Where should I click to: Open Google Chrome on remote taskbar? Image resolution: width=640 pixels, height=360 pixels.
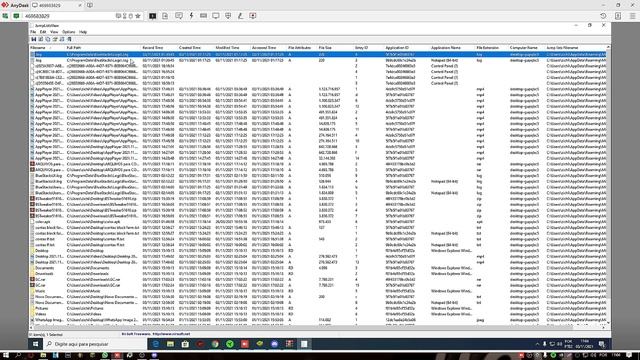coord(215,344)
